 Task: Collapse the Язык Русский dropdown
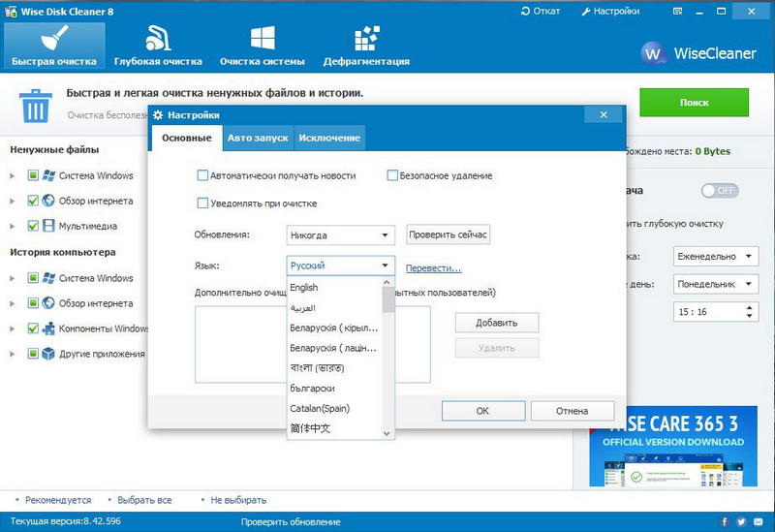[x=341, y=266]
